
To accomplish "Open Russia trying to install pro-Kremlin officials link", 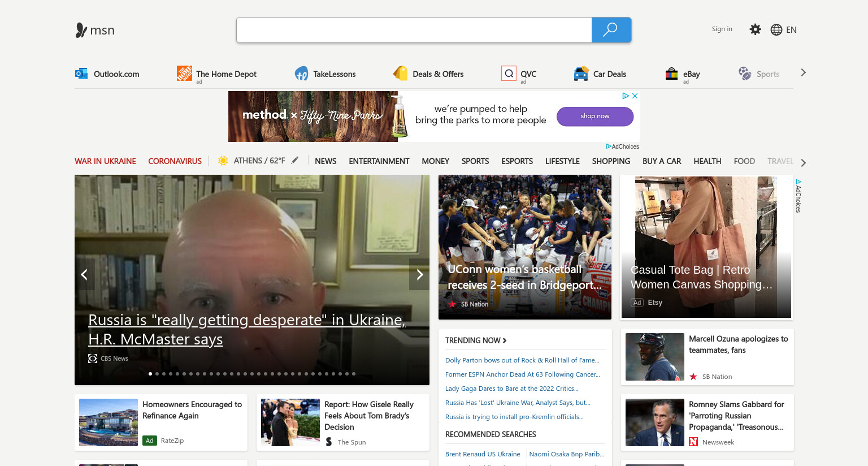I will 514,417.
